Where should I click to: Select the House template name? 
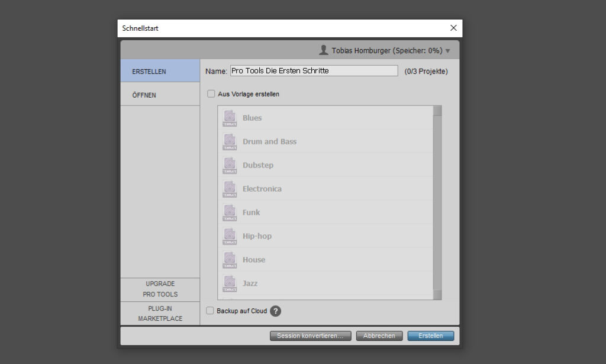coord(254,260)
